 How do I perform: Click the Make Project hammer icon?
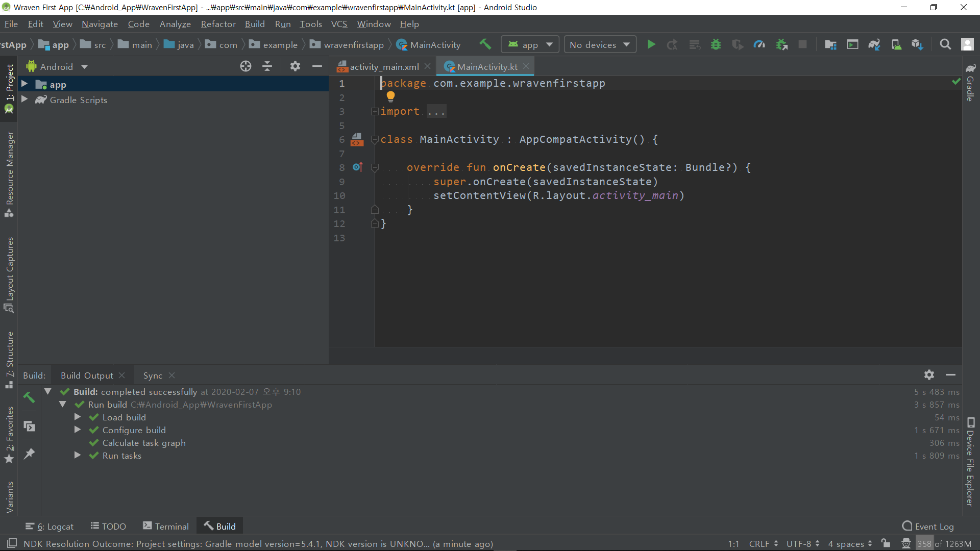485,44
